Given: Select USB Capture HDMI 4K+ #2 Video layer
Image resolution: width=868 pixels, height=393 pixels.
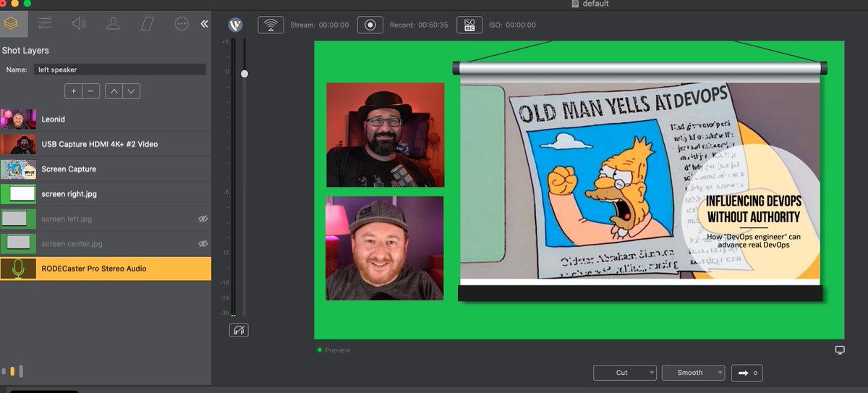Looking at the screenshot, I should (106, 144).
